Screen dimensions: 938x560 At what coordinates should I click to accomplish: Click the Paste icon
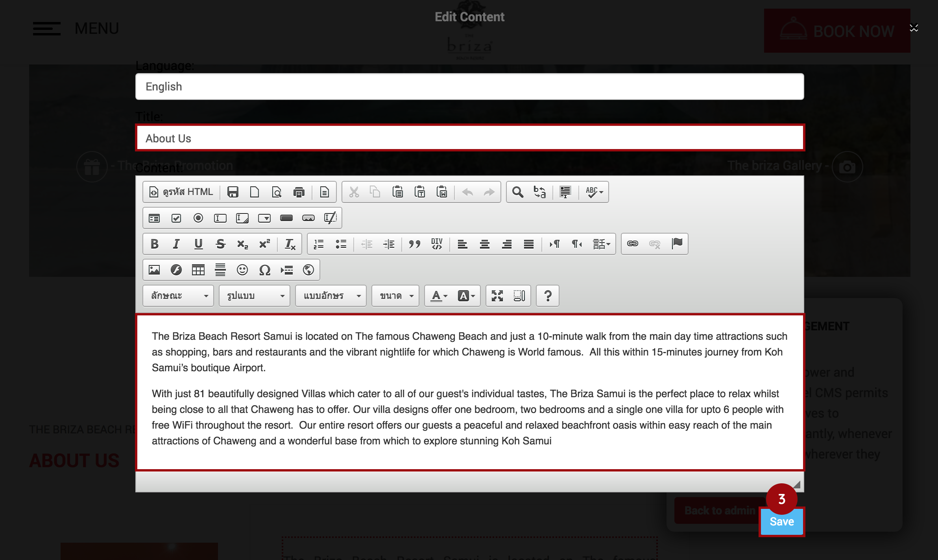pyautogui.click(x=398, y=192)
